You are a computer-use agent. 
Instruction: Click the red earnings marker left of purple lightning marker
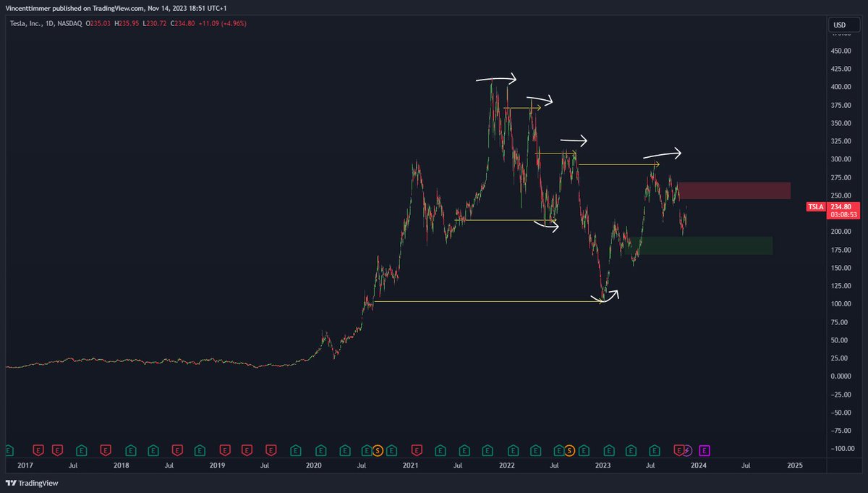679,450
